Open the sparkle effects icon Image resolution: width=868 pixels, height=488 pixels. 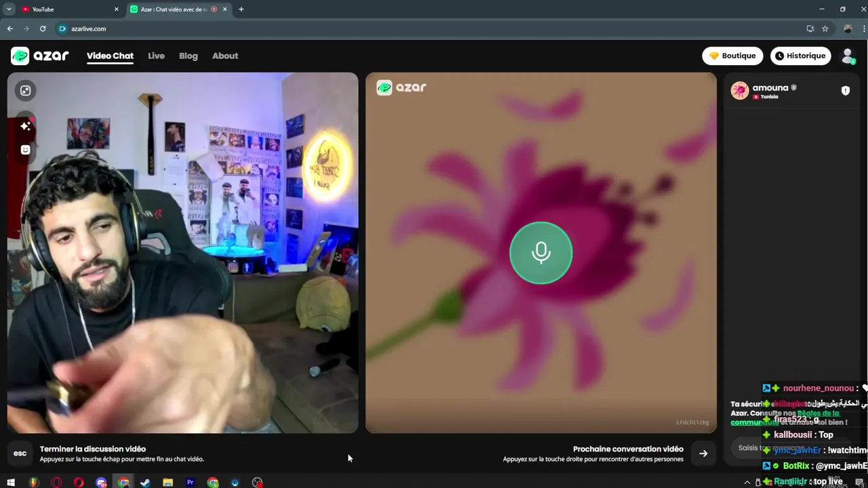point(25,126)
